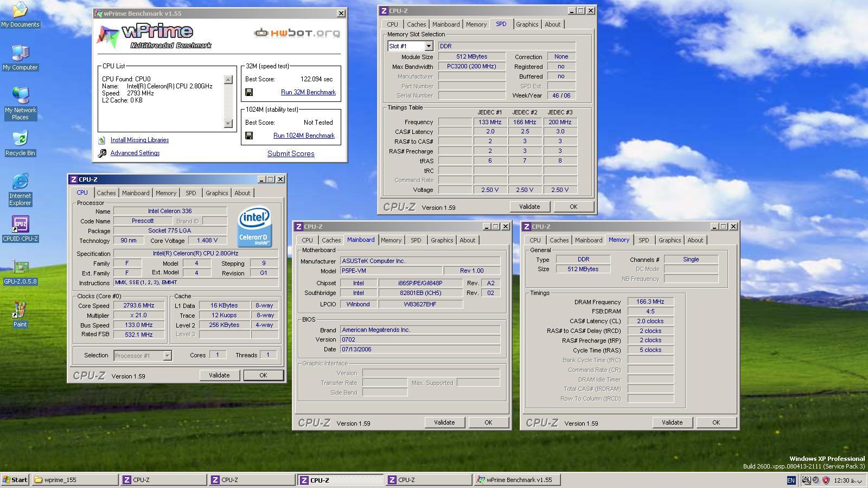This screenshot has height=488, width=868.
Task: Switch to Caches tab in CPU window
Action: (x=106, y=193)
